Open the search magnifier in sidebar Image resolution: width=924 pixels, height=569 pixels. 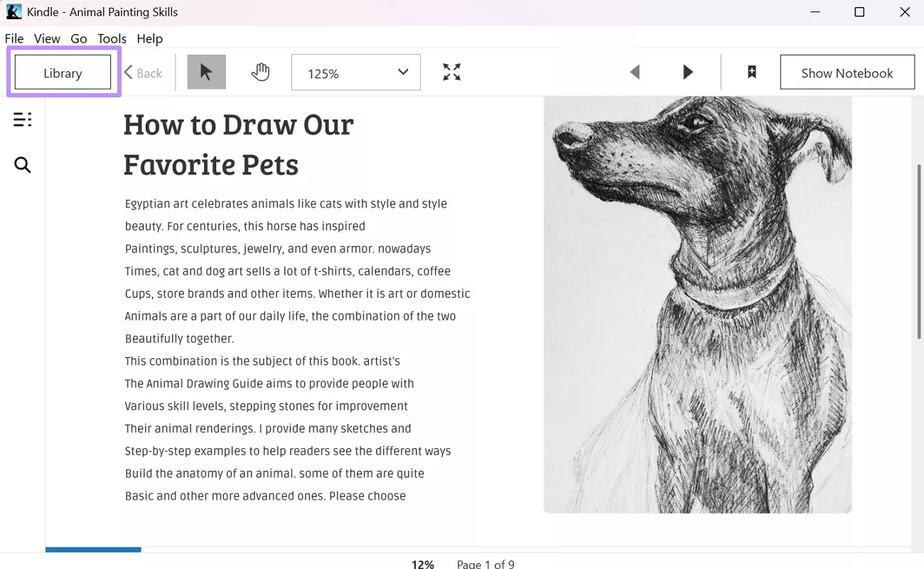tap(23, 165)
